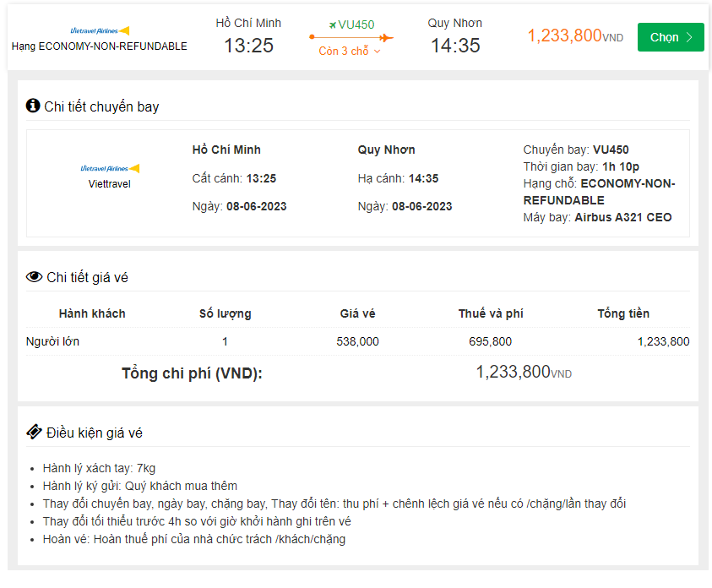Click the Tổng tiền column header
The height and width of the screenshot is (588, 712).
point(623,313)
